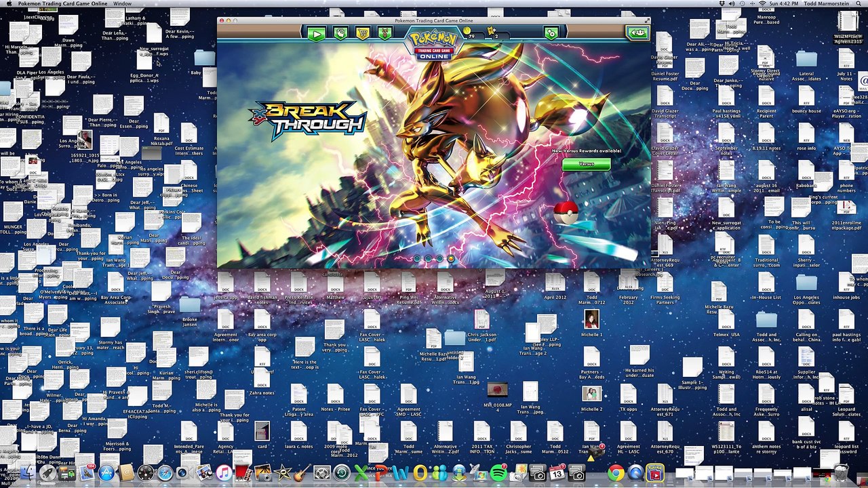Open the yellow Shop cart icon

click(363, 33)
